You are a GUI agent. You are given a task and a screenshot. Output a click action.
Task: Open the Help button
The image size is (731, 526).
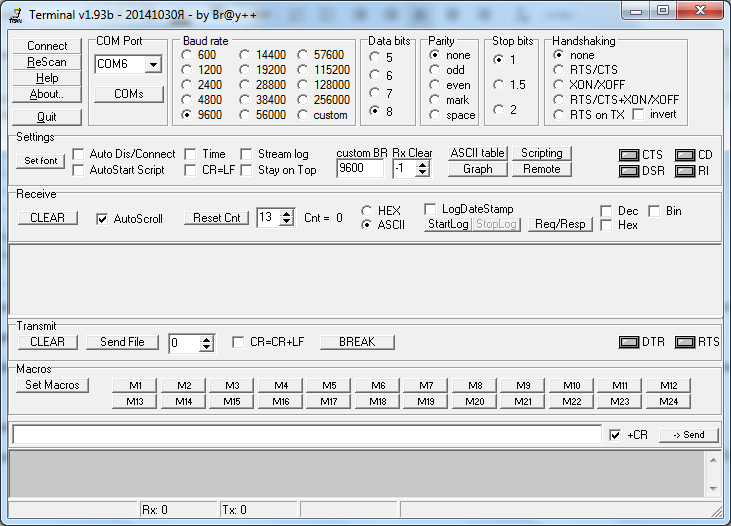click(47, 78)
